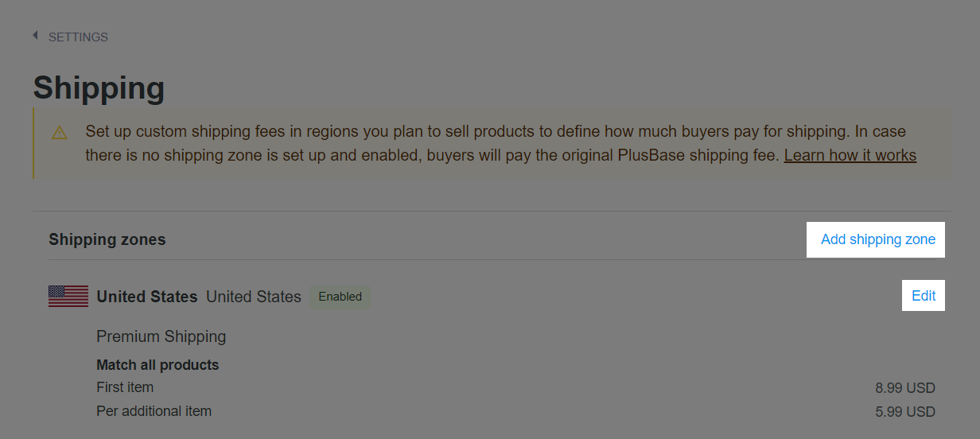Click the 8.99 USD price

tap(905, 388)
